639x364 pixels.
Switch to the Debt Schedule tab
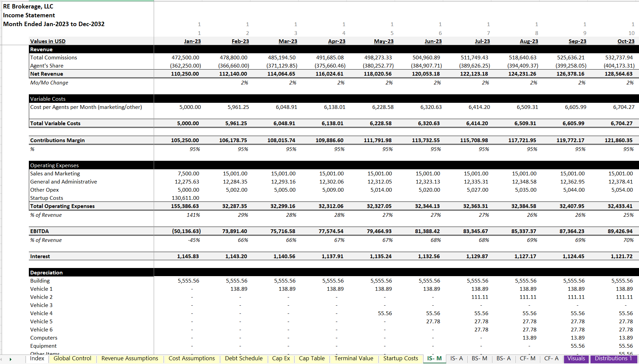coord(244,359)
